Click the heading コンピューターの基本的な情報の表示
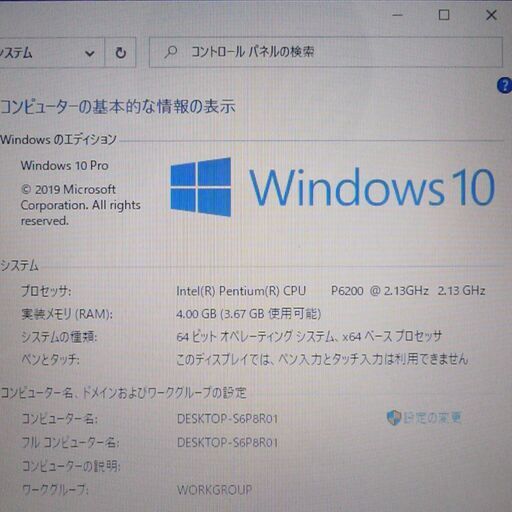512x512 pixels. pyautogui.click(x=118, y=107)
